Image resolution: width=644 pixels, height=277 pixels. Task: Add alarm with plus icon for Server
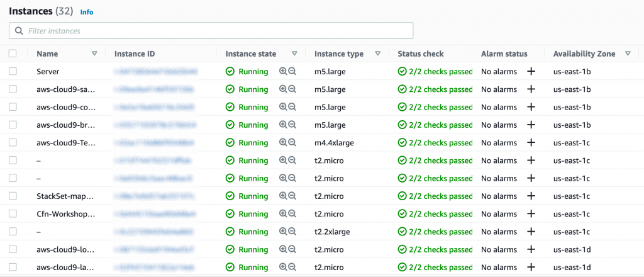point(531,72)
